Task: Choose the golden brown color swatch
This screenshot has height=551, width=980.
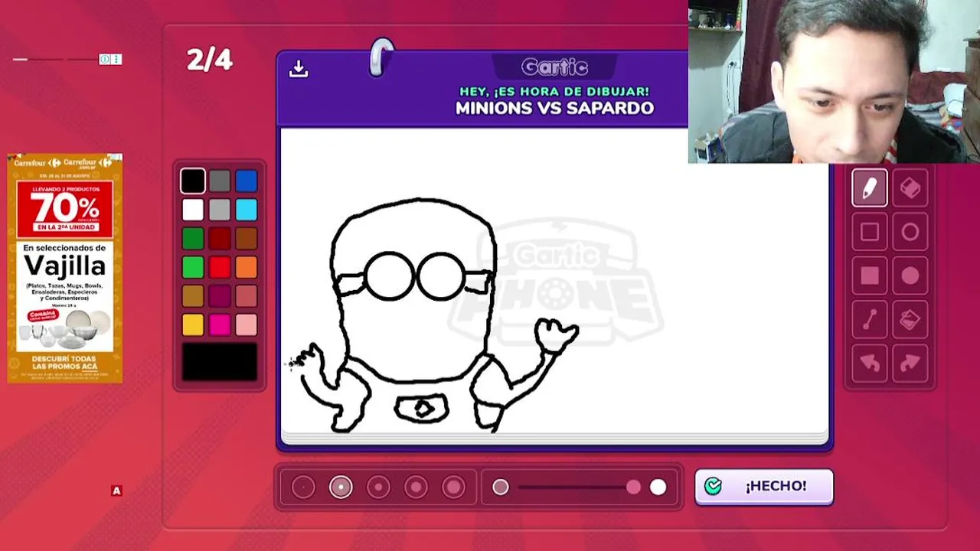Action: coord(193,296)
